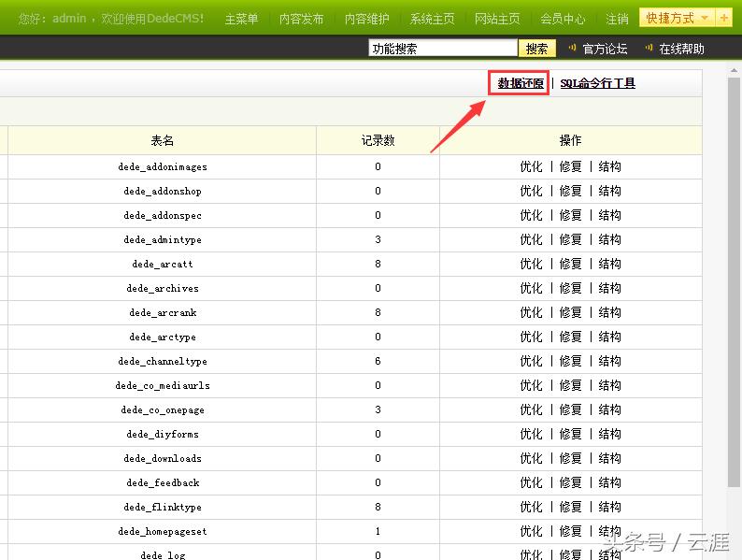Click 注销 to log out
The width and height of the screenshot is (742, 560).
coord(617,19)
